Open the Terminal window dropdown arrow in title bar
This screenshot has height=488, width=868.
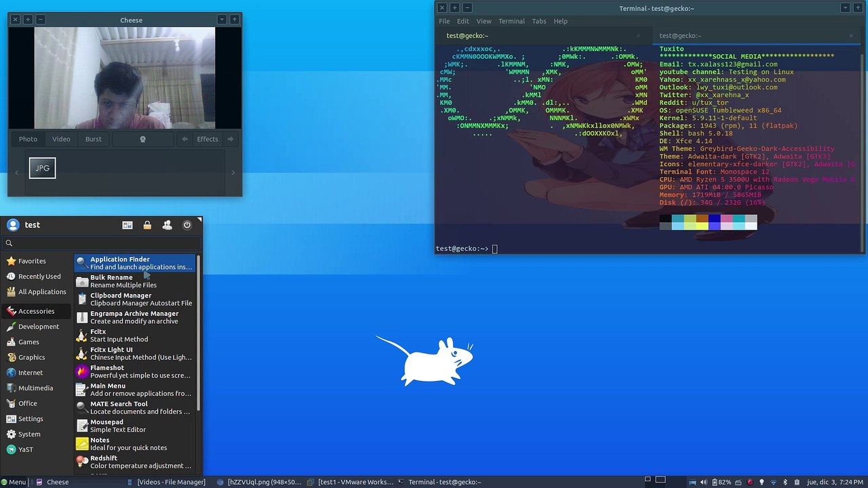pyautogui.click(x=846, y=8)
